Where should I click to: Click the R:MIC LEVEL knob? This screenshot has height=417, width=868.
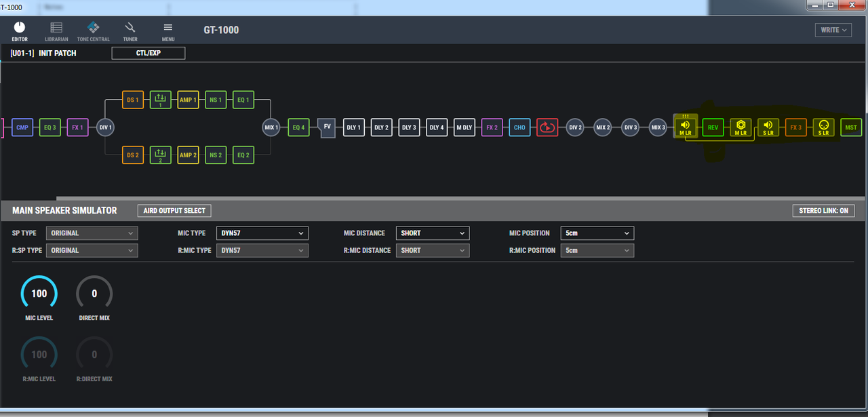point(39,355)
